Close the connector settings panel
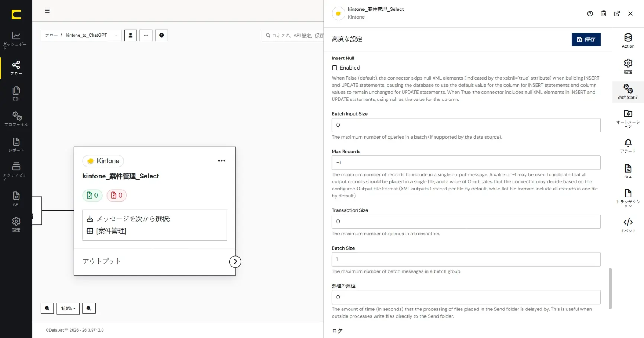Image resolution: width=644 pixels, height=338 pixels. [631, 13]
